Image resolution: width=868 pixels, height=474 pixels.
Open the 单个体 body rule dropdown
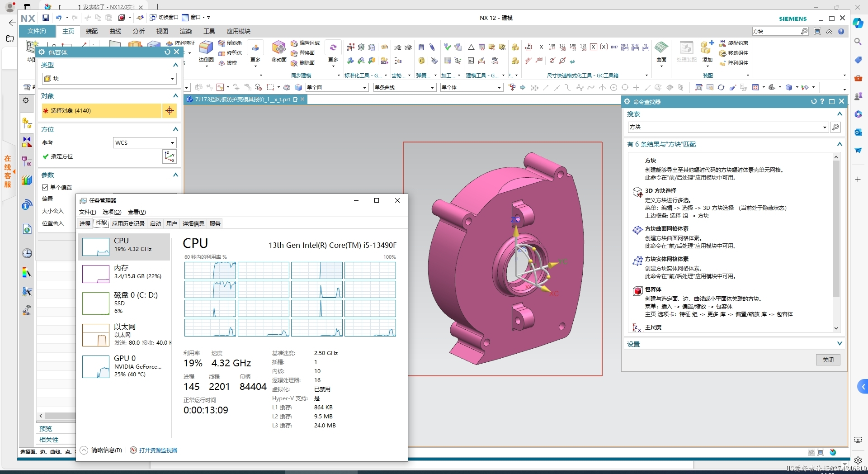point(472,87)
